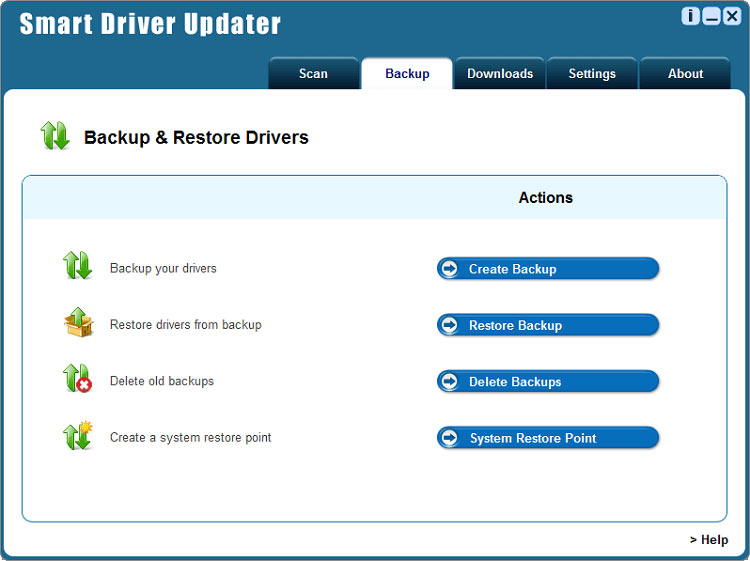Click the Backup & Restore Drivers heading
750x561 pixels.
pos(196,138)
